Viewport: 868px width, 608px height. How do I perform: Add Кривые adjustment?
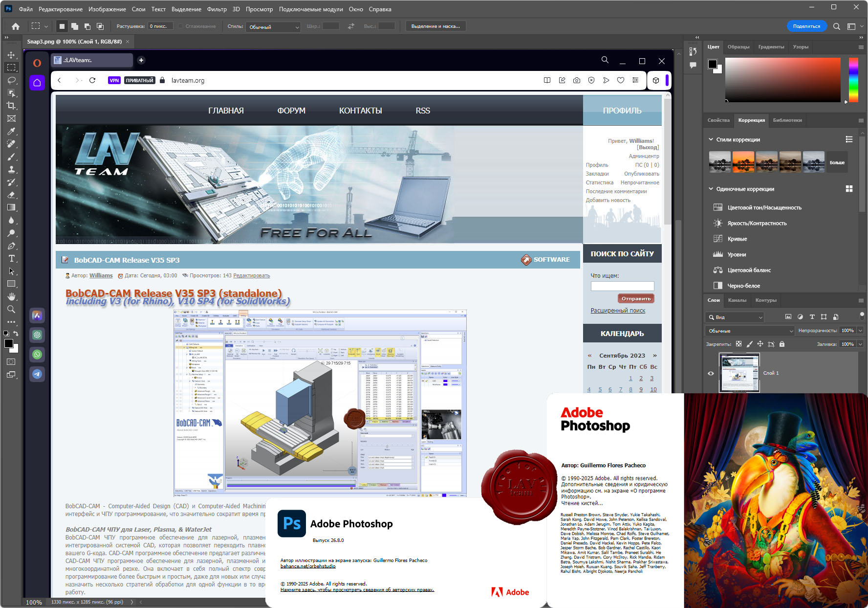737,239
